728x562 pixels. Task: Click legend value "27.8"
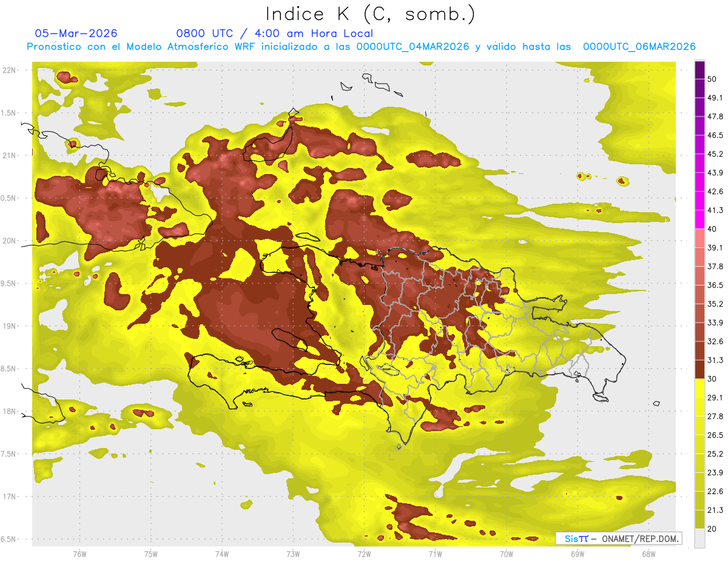[715, 416]
